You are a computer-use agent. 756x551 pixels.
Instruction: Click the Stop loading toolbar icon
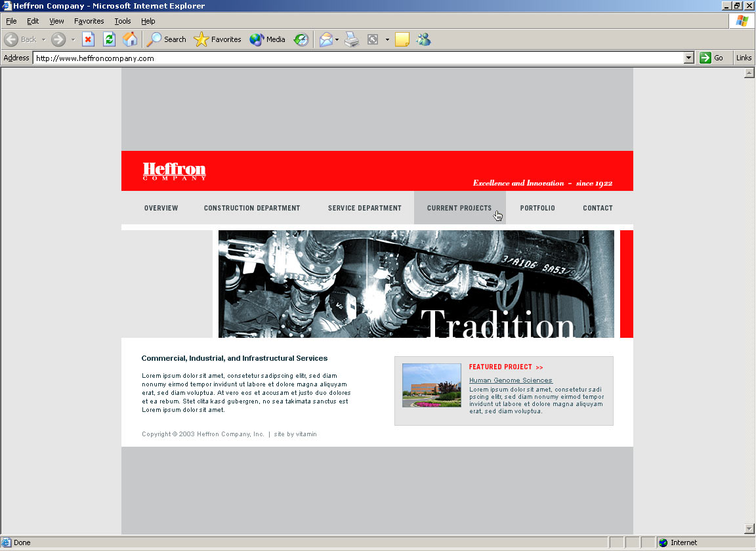pos(88,39)
